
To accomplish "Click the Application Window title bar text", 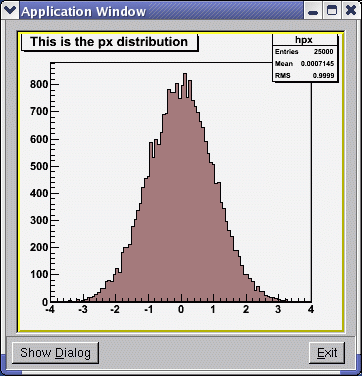I will [84, 12].
